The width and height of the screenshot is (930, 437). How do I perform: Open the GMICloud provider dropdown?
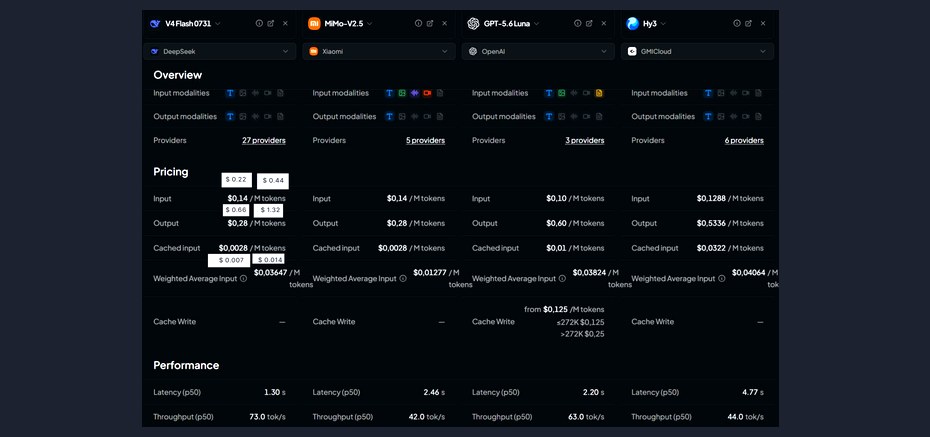point(698,52)
